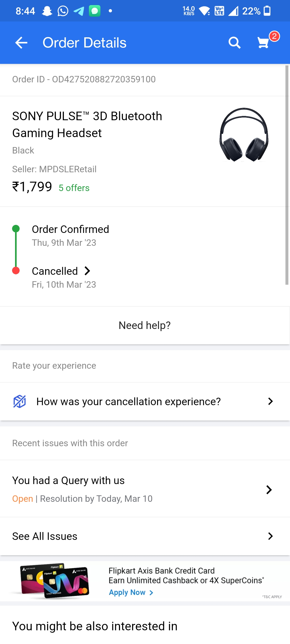Tap the cancellation feedback rating icon
Screen dimensions: 290x644
(x=20, y=401)
